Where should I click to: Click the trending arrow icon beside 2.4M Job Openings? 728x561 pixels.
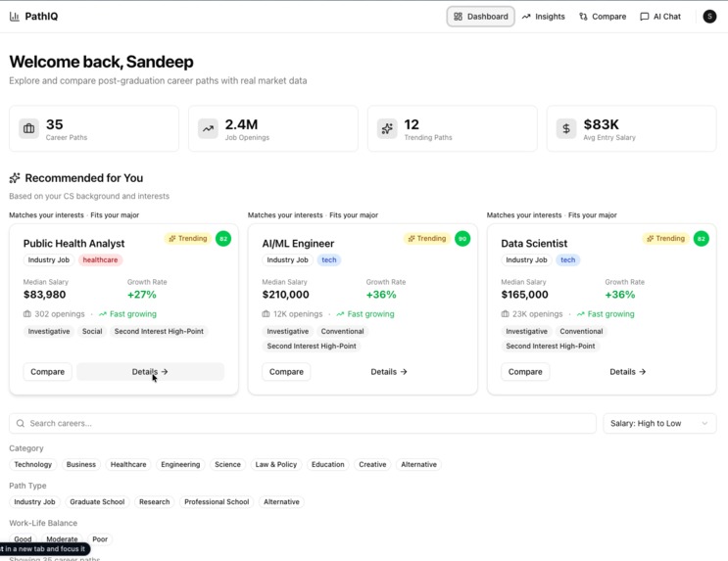pyautogui.click(x=208, y=128)
